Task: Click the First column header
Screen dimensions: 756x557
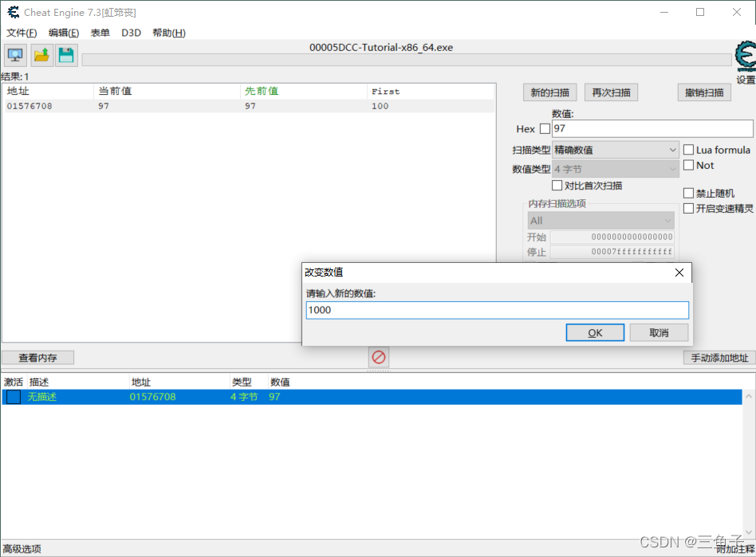Action: tap(431, 91)
